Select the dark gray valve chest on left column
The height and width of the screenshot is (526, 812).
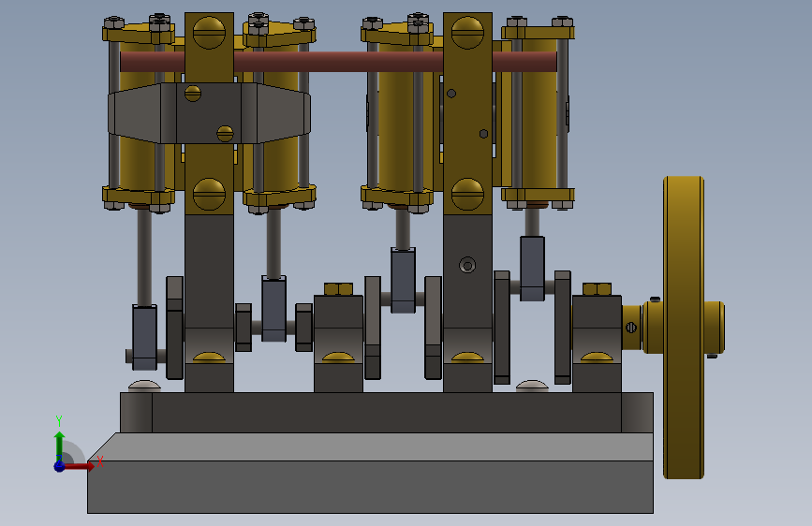coord(209,113)
